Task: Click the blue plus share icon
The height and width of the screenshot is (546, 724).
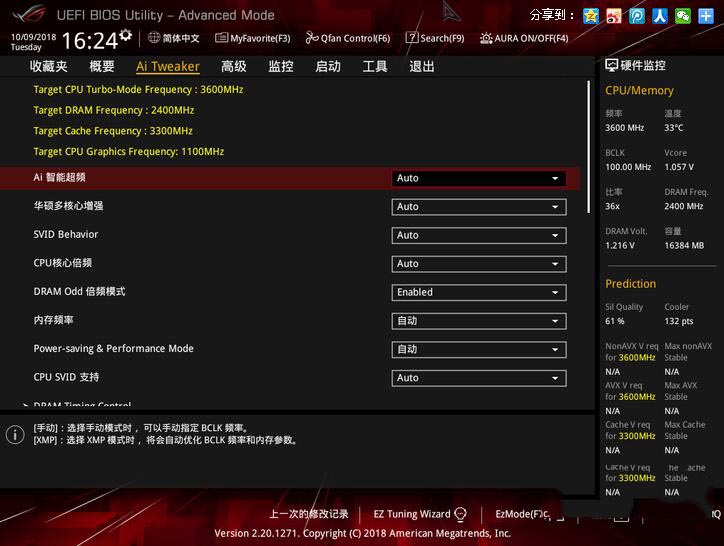Action: pos(706,16)
